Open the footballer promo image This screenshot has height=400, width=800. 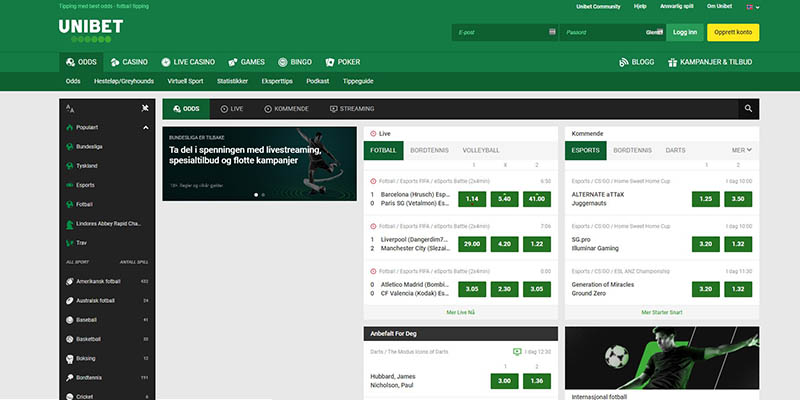[662, 358]
